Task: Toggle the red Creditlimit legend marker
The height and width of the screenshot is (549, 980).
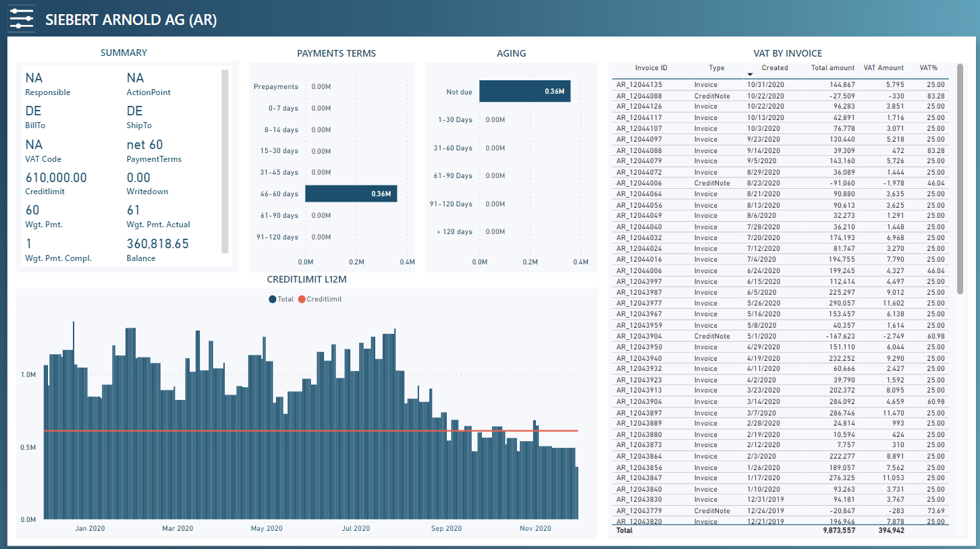Action: pos(302,299)
